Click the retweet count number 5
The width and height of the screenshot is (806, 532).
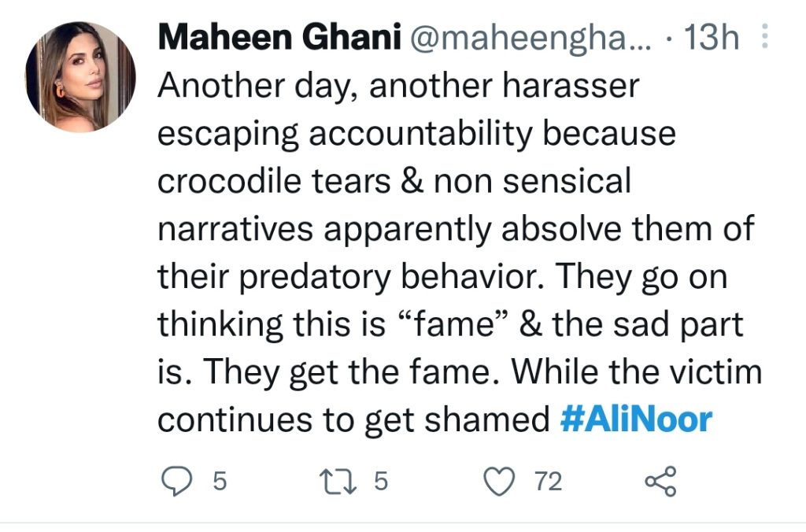(380, 482)
